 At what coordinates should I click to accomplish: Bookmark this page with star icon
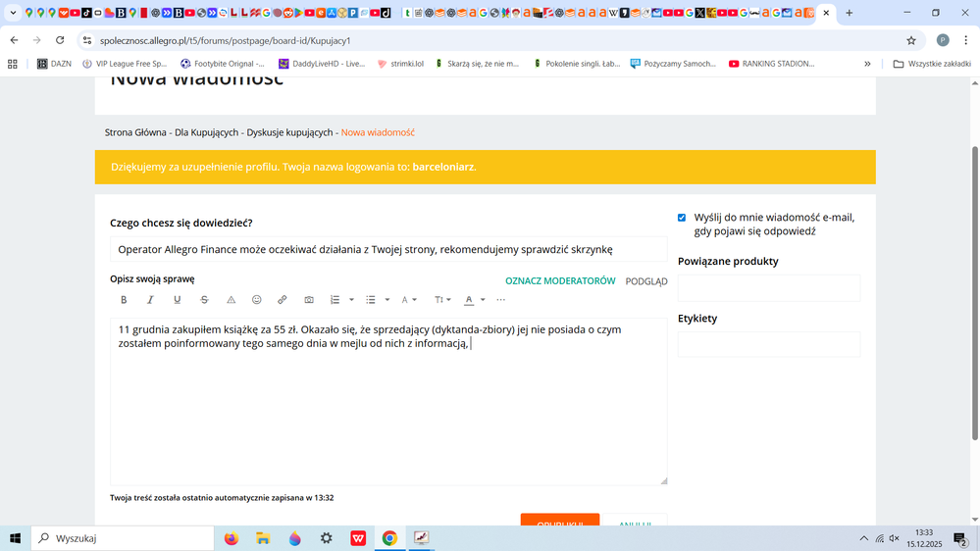[911, 40]
